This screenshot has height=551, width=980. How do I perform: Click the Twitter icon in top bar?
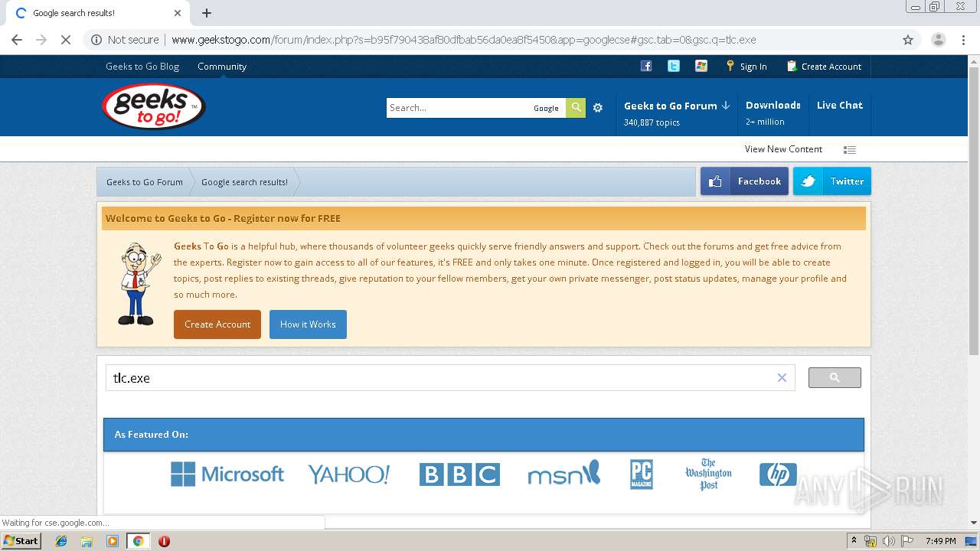(x=674, y=66)
